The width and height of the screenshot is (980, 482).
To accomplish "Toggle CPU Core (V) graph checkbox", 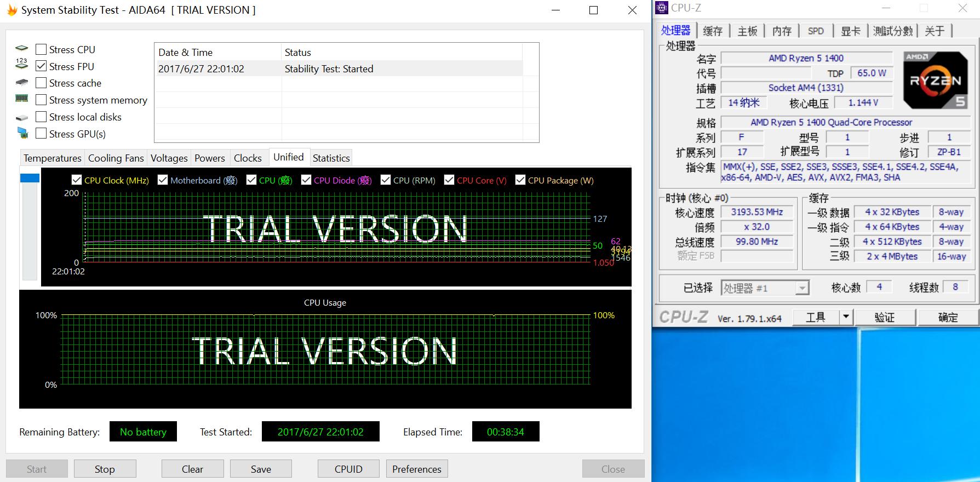I will point(449,180).
